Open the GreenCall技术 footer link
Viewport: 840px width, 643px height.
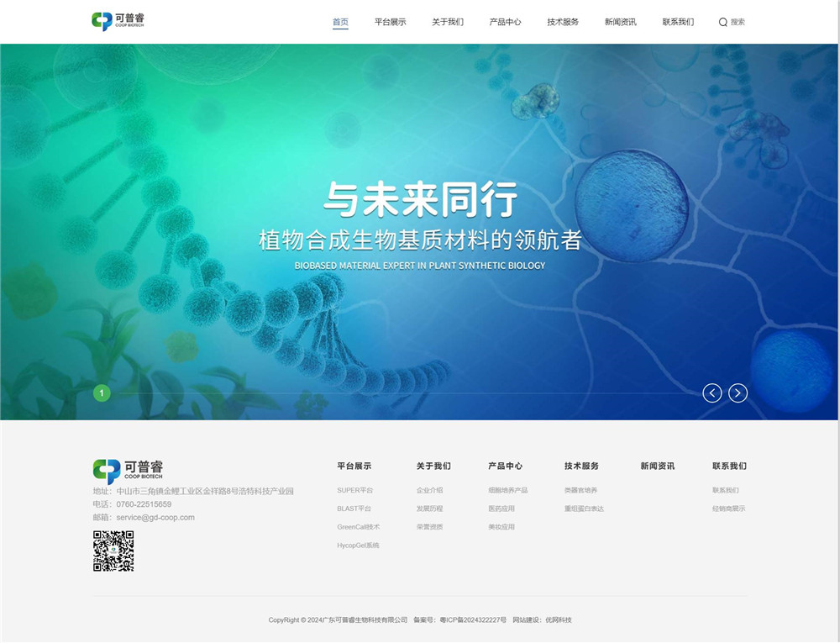[x=358, y=527]
